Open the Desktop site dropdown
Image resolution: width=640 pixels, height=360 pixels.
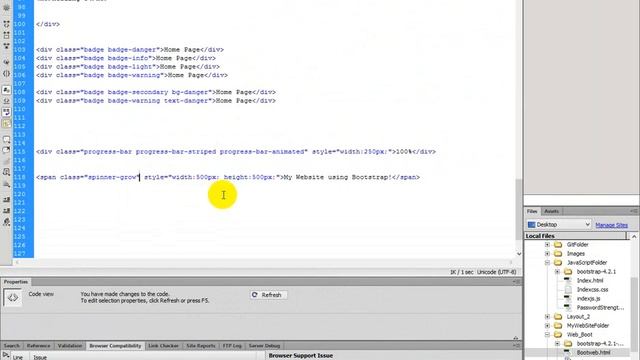pos(558,224)
